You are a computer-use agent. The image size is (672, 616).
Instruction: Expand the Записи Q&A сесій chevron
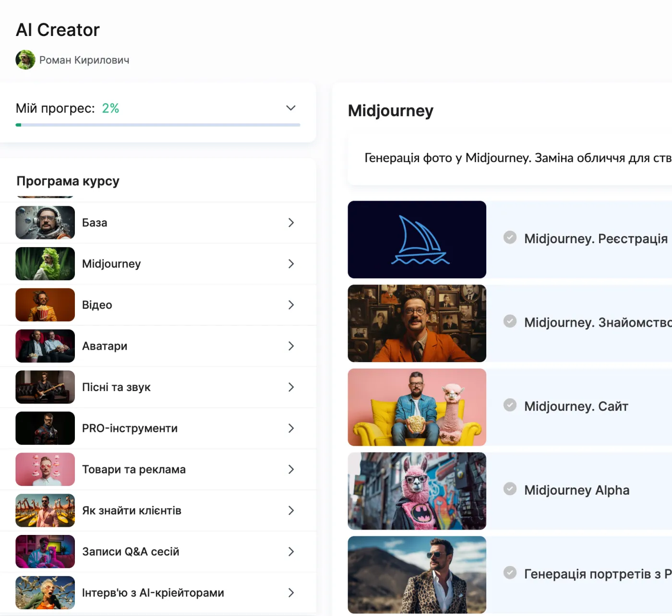[291, 552]
